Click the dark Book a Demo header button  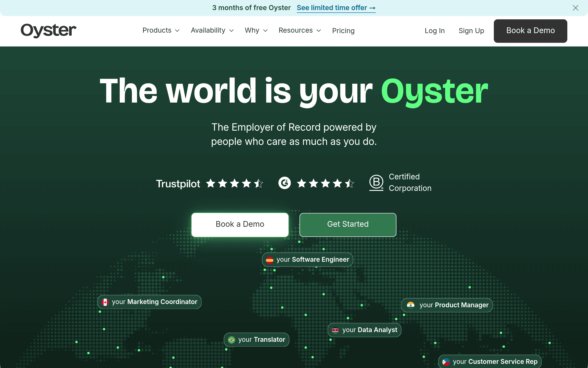coord(530,31)
